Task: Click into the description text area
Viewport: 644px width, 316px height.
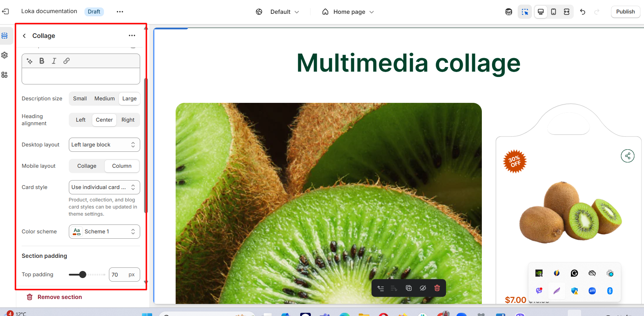Action: pos(81,76)
